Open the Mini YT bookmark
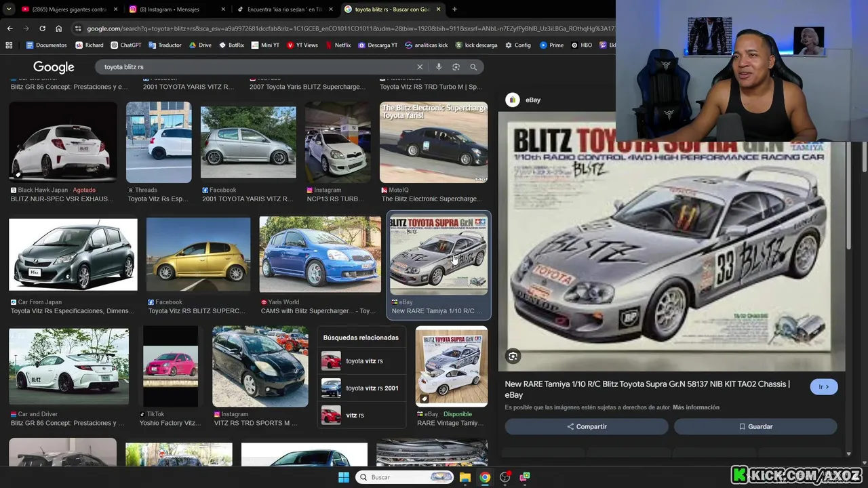 click(x=265, y=45)
